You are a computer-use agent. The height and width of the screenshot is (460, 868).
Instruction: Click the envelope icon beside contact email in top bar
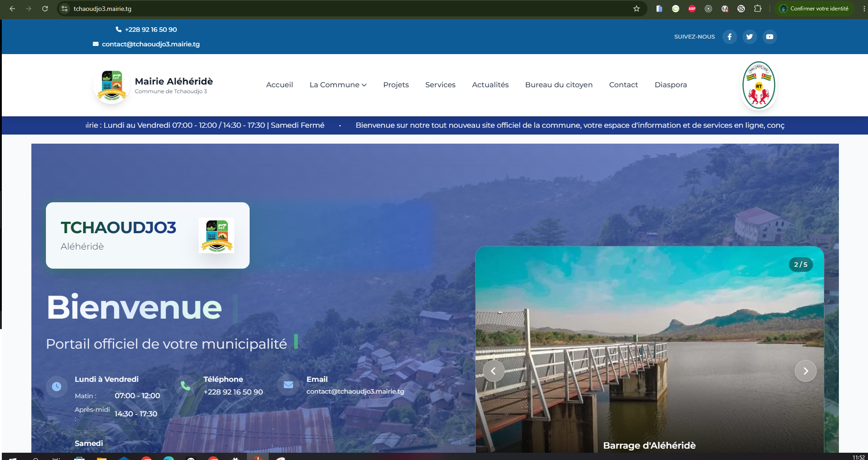coord(95,44)
